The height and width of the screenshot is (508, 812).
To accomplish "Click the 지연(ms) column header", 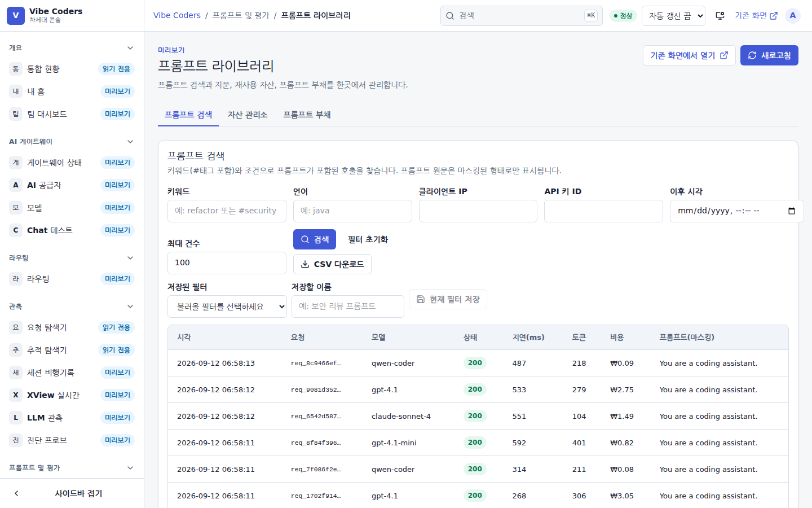I will click(528, 337).
